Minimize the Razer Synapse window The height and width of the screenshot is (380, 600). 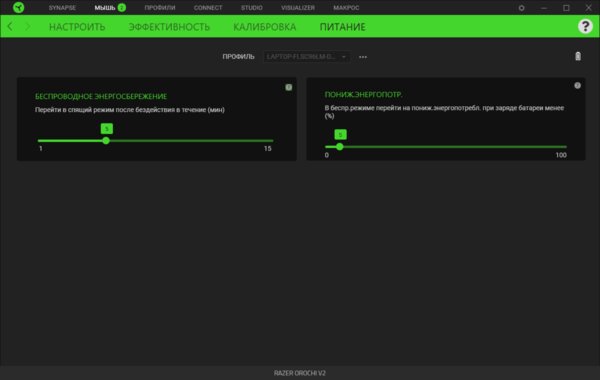tap(544, 8)
